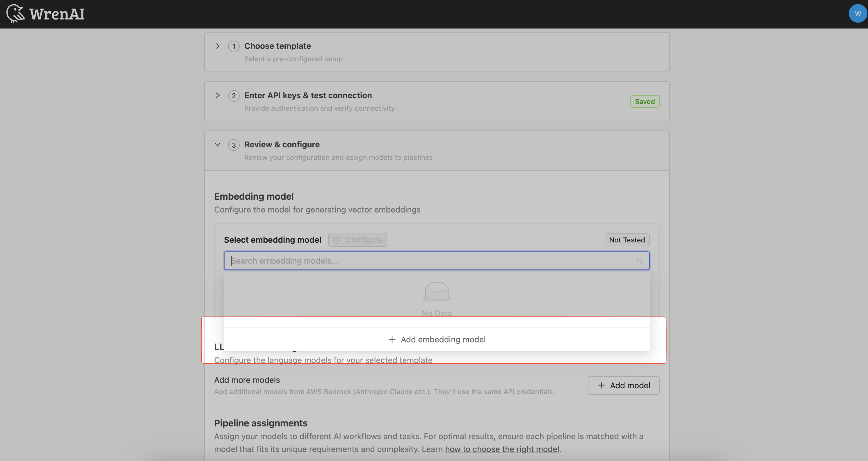
Task: Click the Configure button for the embedding model
Action: point(357,240)
